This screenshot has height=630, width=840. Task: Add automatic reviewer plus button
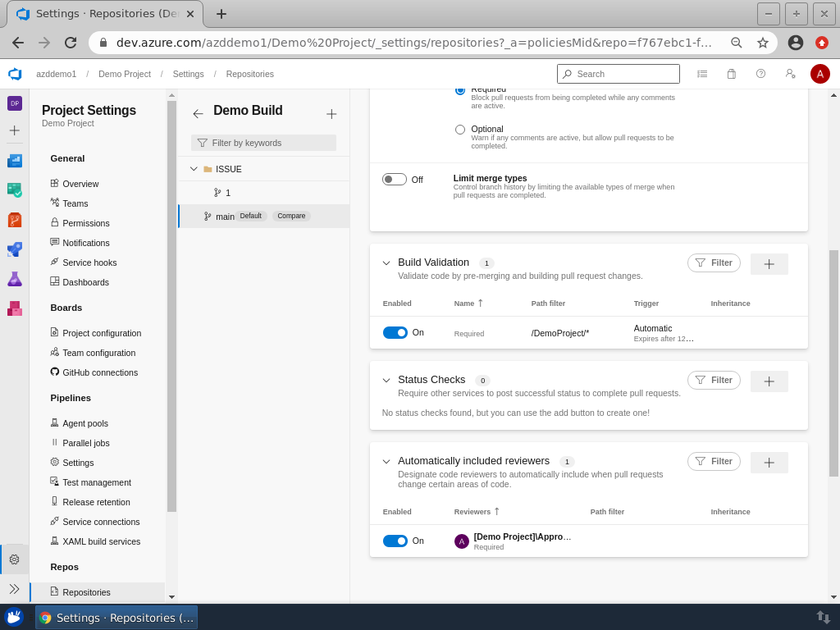[769, 463]
